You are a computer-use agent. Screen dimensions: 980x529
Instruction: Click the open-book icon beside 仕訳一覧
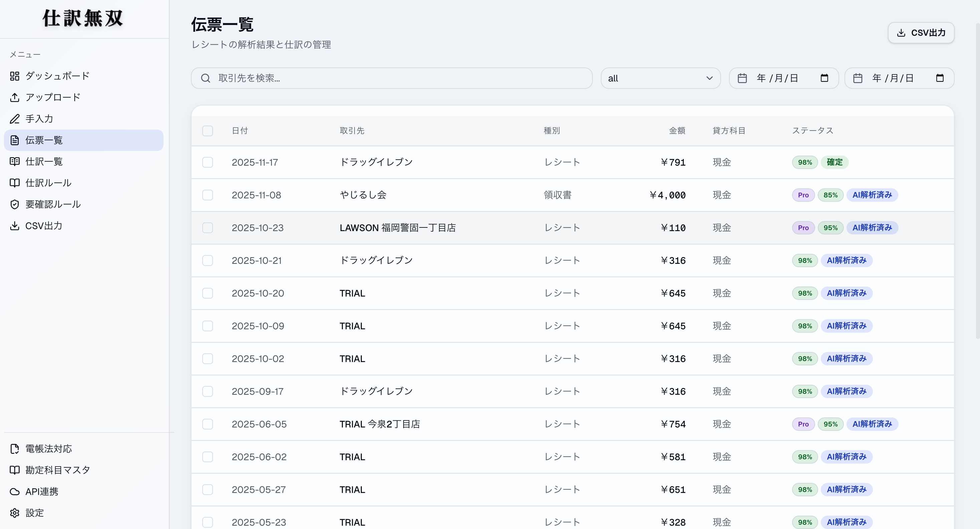(x=14, y=161)
